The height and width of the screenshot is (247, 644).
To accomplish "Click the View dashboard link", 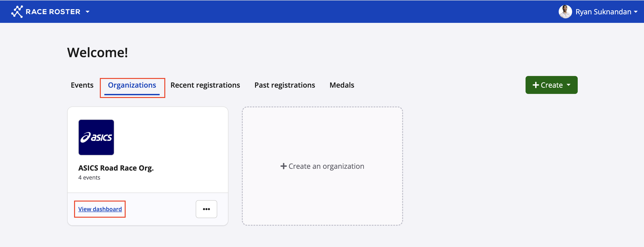I will pos(100,209).
